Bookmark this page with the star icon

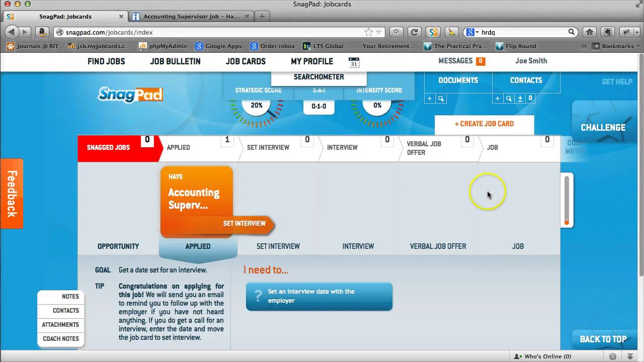369,32
